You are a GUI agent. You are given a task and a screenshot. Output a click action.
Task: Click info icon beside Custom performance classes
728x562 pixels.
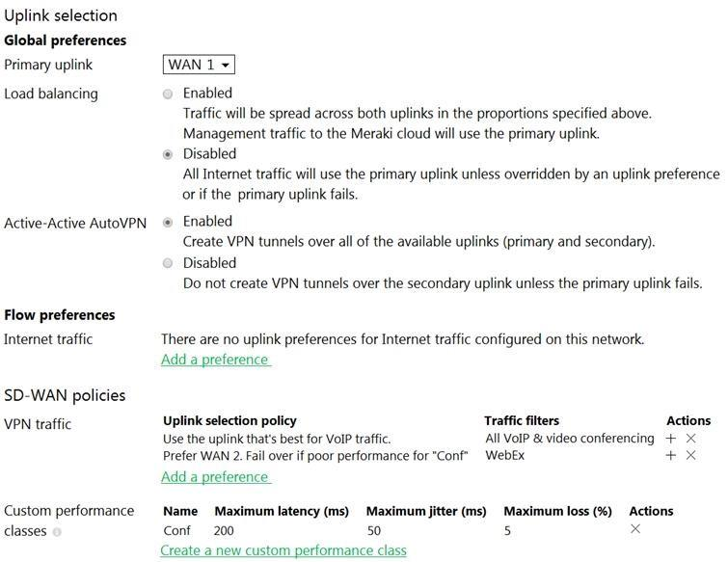point(57,532)
